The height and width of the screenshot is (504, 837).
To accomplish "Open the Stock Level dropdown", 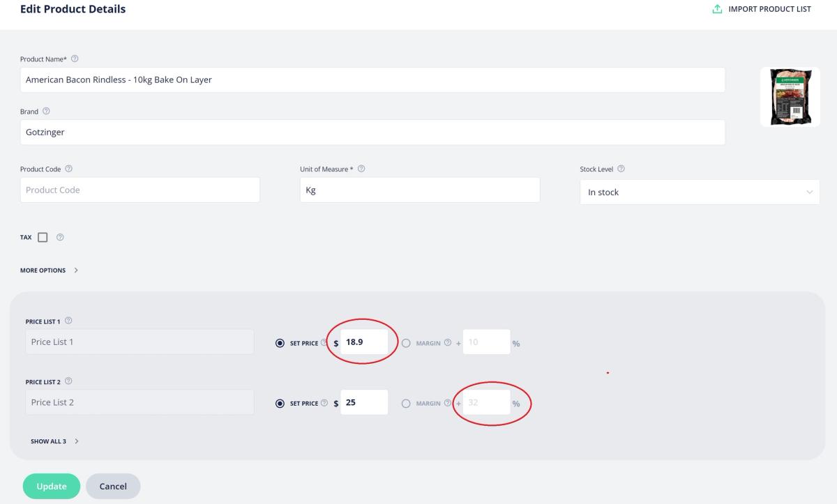I will [x=700, y=192].
